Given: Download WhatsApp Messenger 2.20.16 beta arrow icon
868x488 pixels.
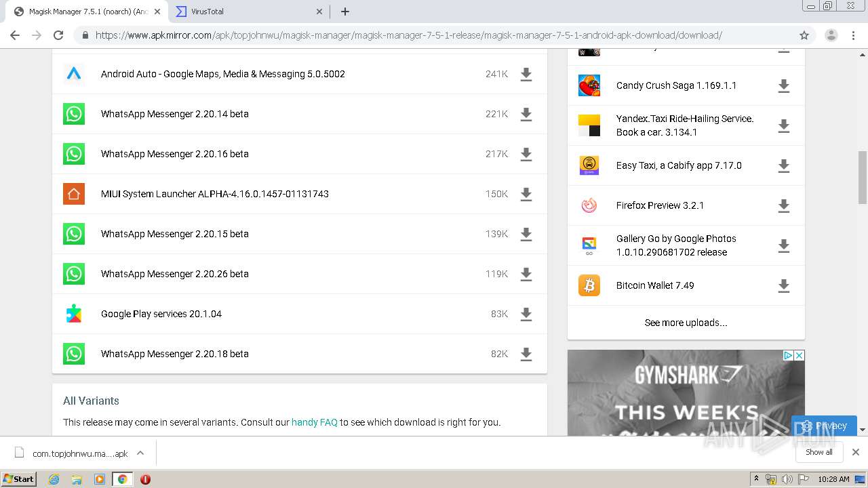Looking at the screenshot, I should point(526,155).
